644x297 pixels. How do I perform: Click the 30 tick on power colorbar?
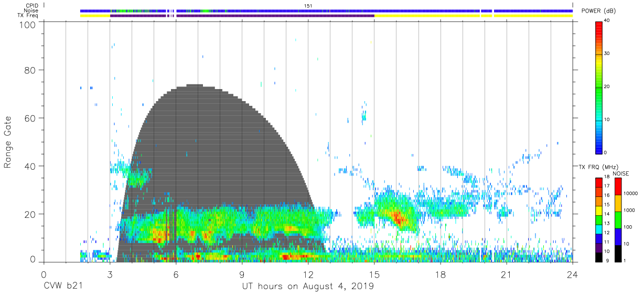point(607,54)
